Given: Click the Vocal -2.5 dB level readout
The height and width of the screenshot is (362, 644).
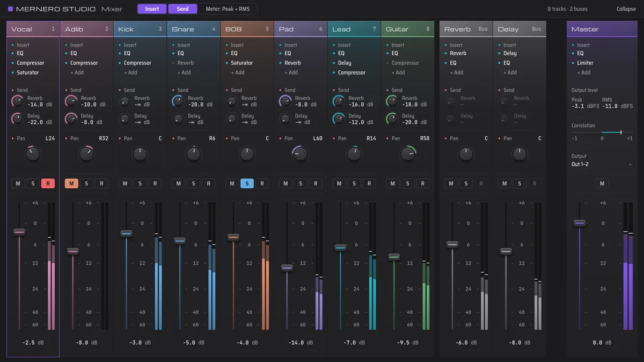Looking at the screenshot, I should pos(33,343).
